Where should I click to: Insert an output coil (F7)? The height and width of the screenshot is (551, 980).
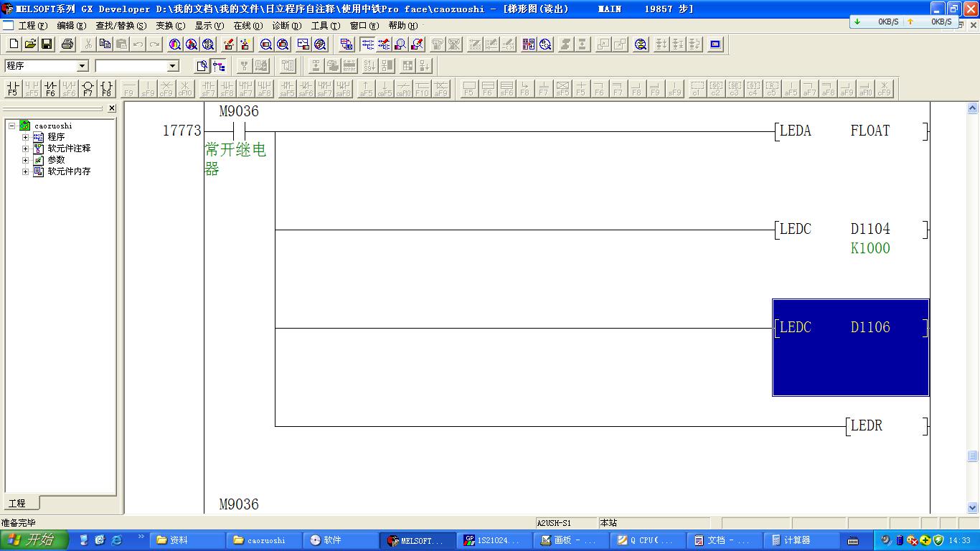click(88, 88)
